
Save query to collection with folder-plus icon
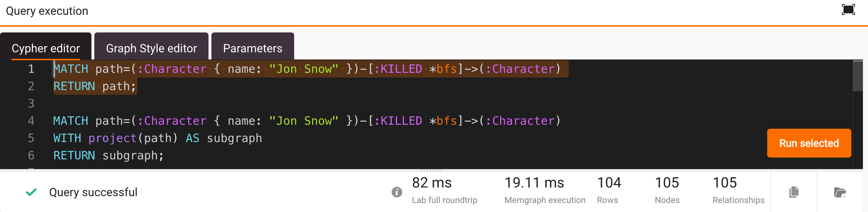[x=840, y=192]
